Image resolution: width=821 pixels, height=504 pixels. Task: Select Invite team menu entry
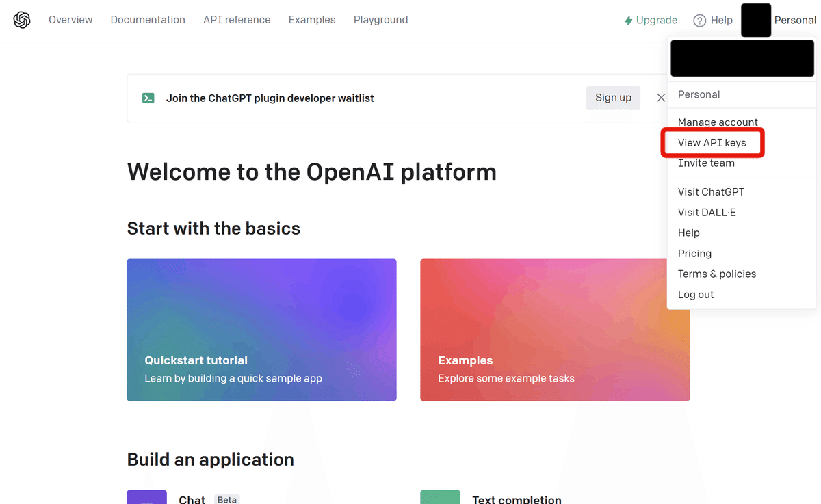click(706, 163)
